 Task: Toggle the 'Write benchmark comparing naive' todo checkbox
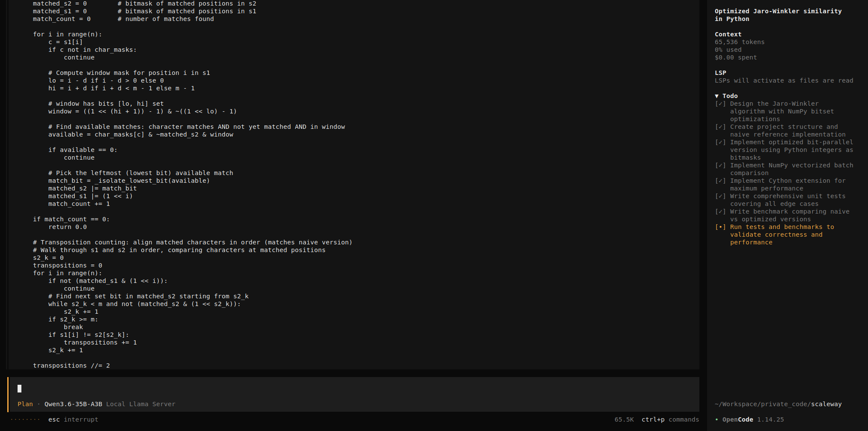click(720, 211)
